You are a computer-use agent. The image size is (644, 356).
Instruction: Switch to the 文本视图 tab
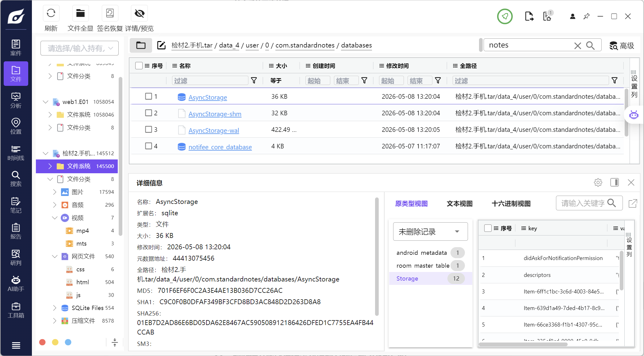point(459,204)
